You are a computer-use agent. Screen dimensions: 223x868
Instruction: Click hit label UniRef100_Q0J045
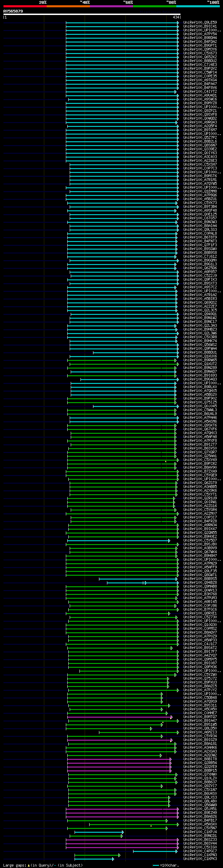pos(200,406)
